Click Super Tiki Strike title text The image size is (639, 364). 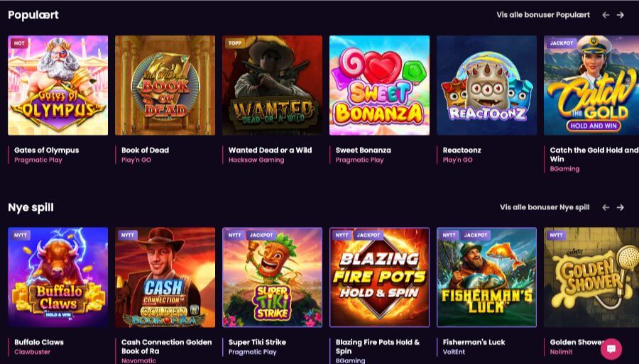pyautogui.click(x=258, y=342)
